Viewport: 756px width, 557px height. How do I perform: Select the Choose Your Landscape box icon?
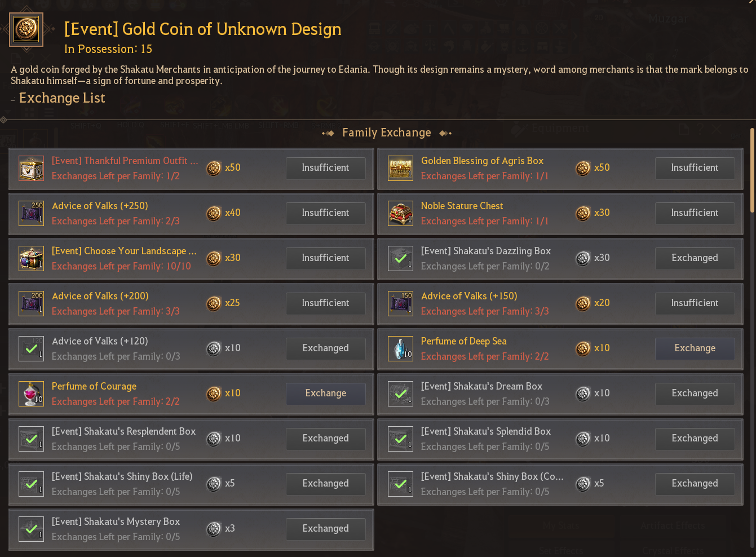(x=31, y=259)
